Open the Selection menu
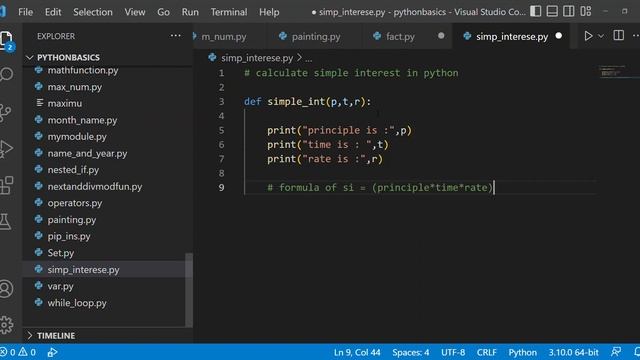Image resolution: width=640 pixels, height=360 pixels. 93,12
